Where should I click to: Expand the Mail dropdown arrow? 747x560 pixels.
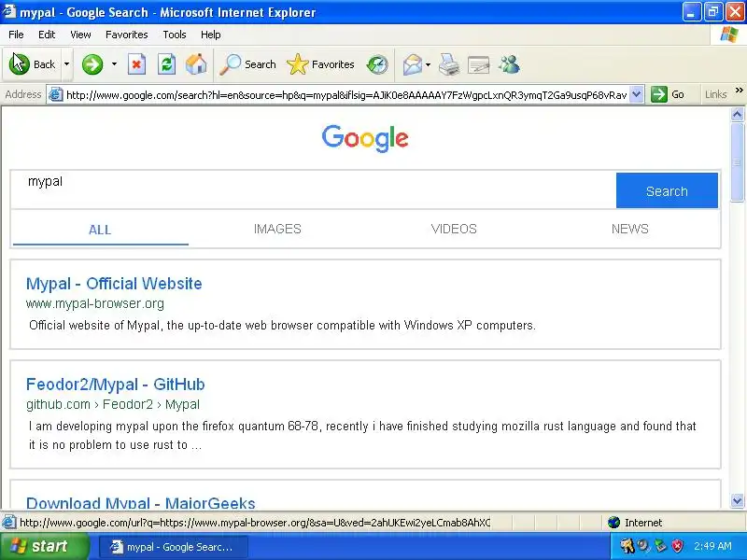coord(428,64)
